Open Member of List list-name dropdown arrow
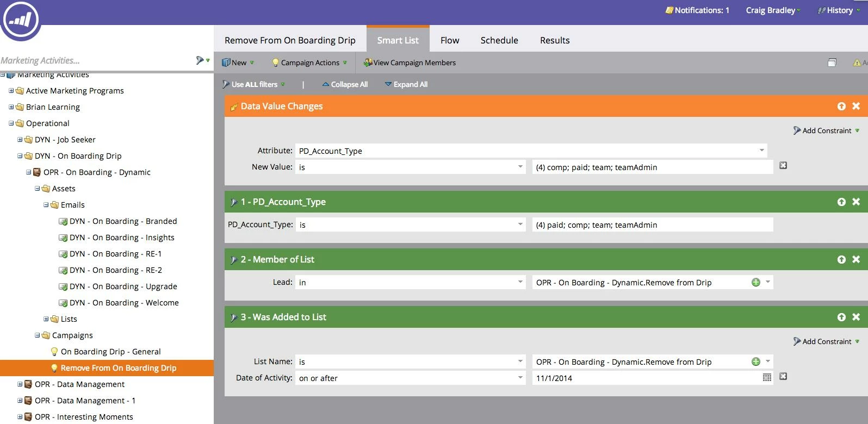The width and height of the screenshot is (868, 424). point(768,282)
